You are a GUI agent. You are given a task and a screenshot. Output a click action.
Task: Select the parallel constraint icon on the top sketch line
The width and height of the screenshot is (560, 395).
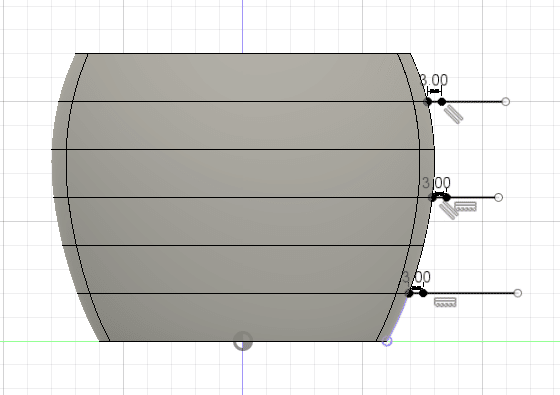[x=454, y=114]
